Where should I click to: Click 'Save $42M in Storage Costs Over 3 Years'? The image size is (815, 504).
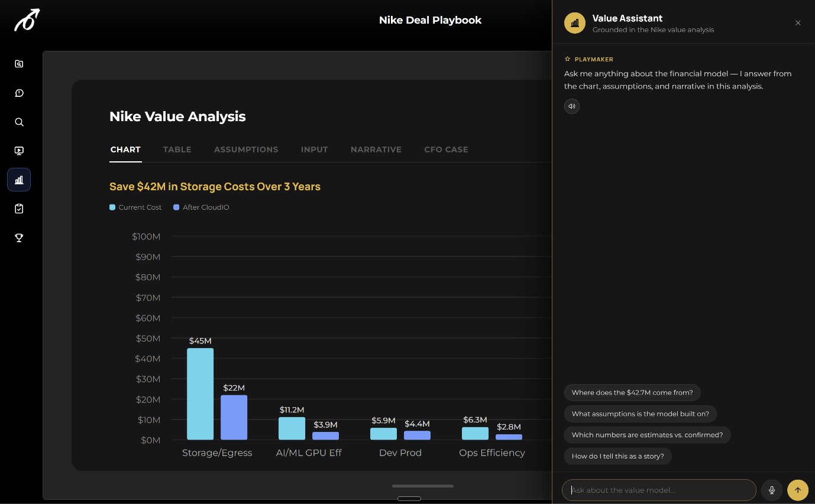(x=215, y=187)
